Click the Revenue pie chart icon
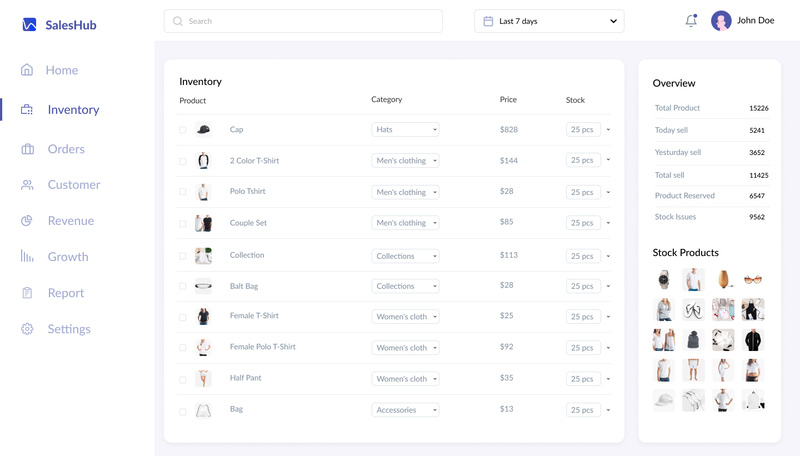The height and width of the screenshot is (456, 800). tap(27, 221)
